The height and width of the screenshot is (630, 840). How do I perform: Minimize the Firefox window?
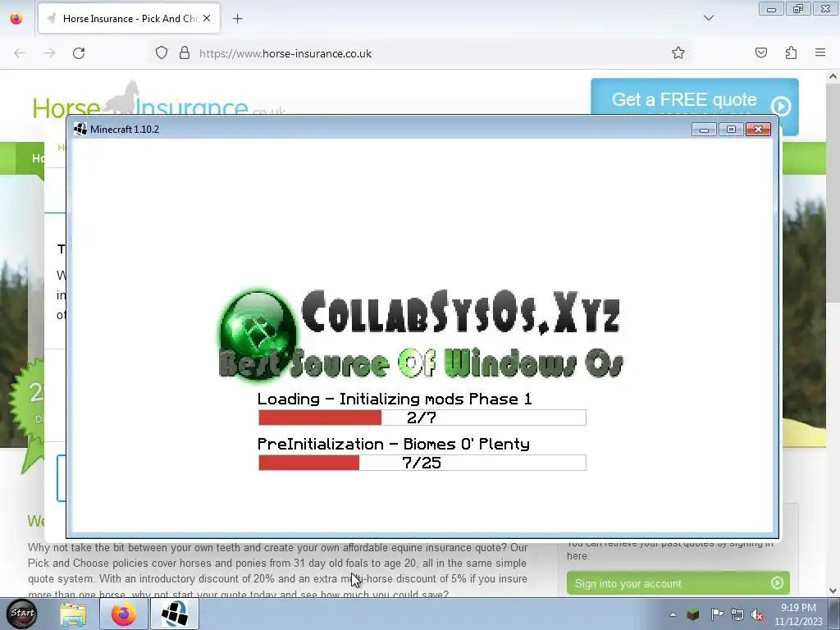click(x=771, y=9)
